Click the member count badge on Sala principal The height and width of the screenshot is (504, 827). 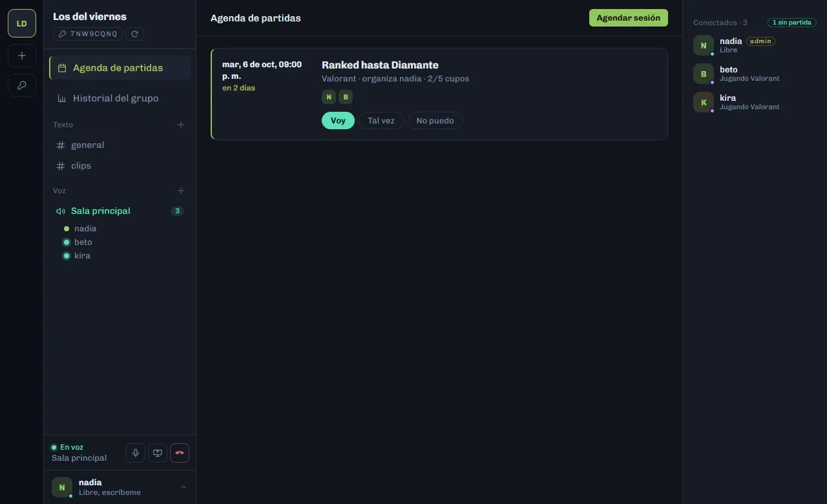(x=177, y=211)
